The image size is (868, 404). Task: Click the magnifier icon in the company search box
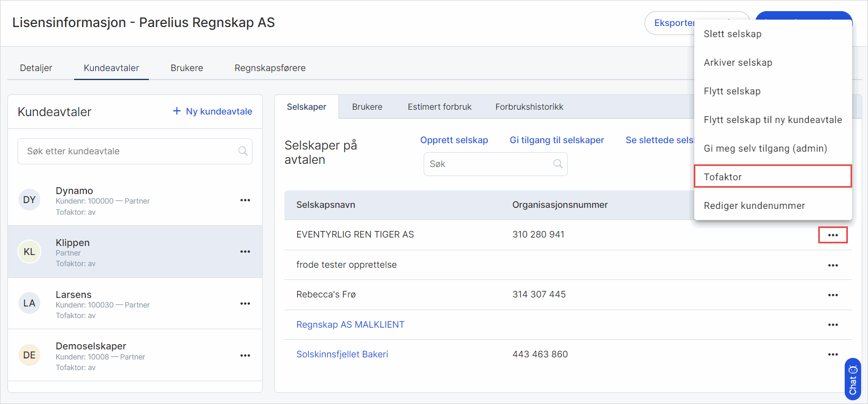click(558, 164)
